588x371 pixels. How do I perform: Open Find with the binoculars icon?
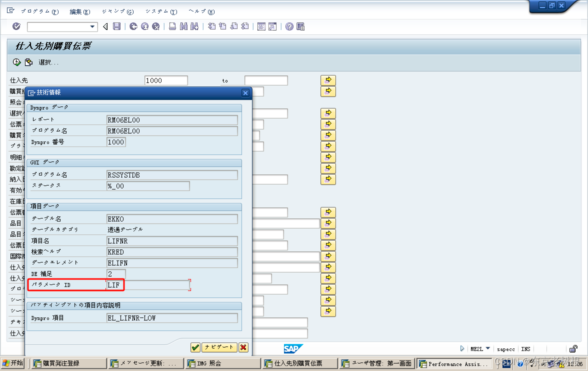(183, 26)
